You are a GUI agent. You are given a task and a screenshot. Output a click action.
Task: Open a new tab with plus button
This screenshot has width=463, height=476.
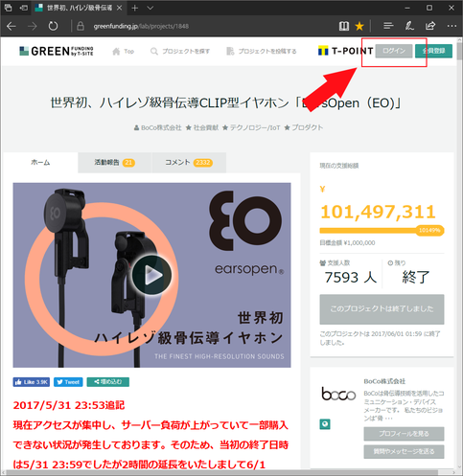135,8
